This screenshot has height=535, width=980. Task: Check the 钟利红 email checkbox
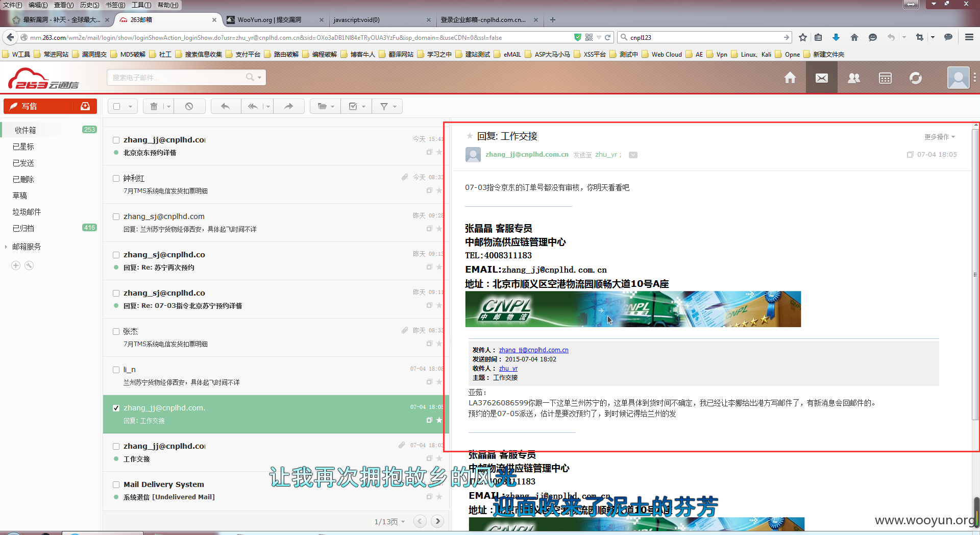pyautogui.click(x=116, y=178)
